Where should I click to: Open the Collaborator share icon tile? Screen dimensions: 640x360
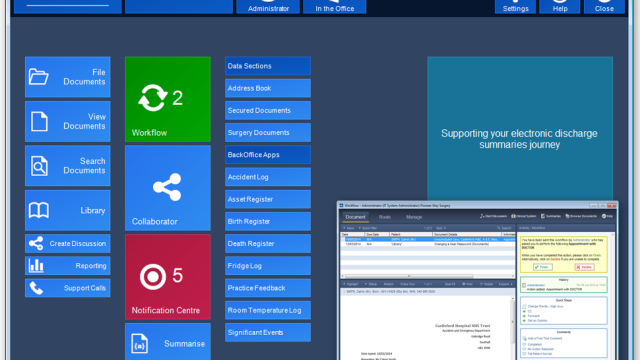(x=168, y=188)
